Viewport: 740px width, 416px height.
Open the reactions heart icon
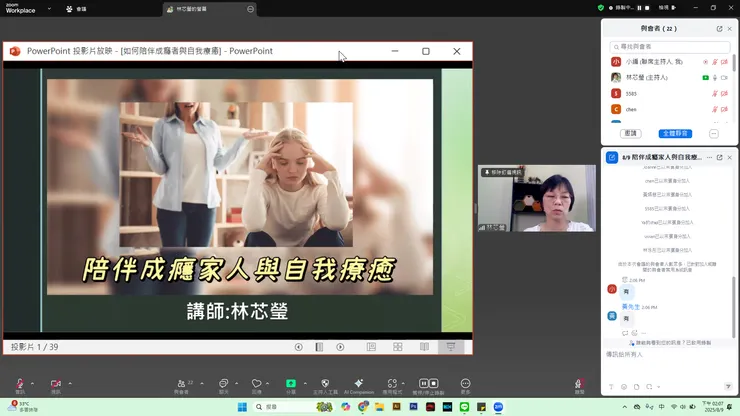pos(256,383)
